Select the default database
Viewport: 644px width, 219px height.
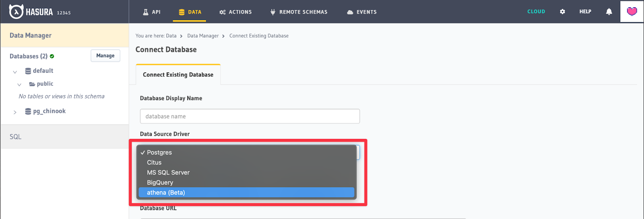pyautogui.click(x=43, y=71)
